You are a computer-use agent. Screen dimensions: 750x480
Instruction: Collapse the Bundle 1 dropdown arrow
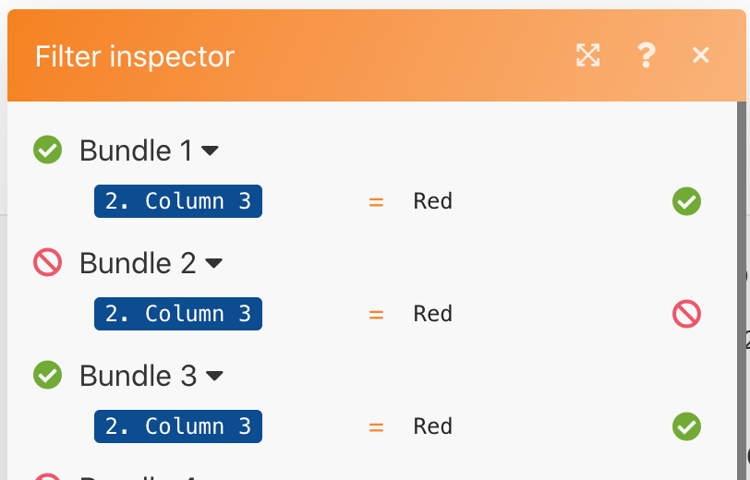211,151
